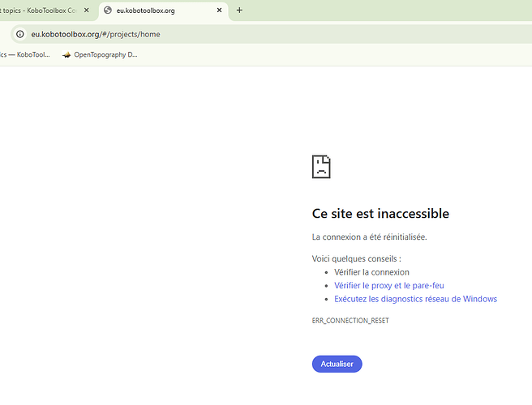View site information icon in address bar
The image size is (532, 405).
pos(20,34)
